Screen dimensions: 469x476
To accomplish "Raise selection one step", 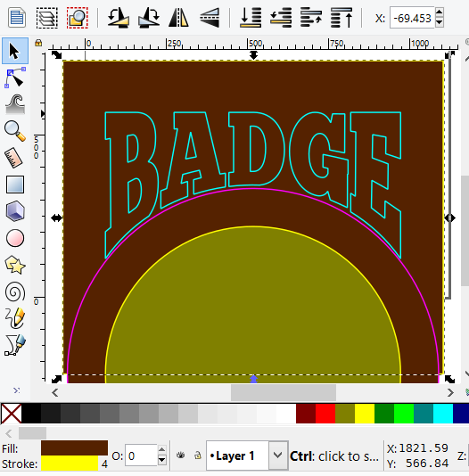I will coord(311,18).
